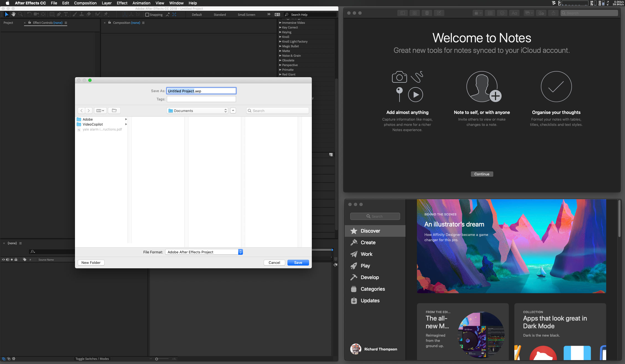Select the Clone Stamp tool
Viewport: 625px width, 364px height.
point(81,14)
